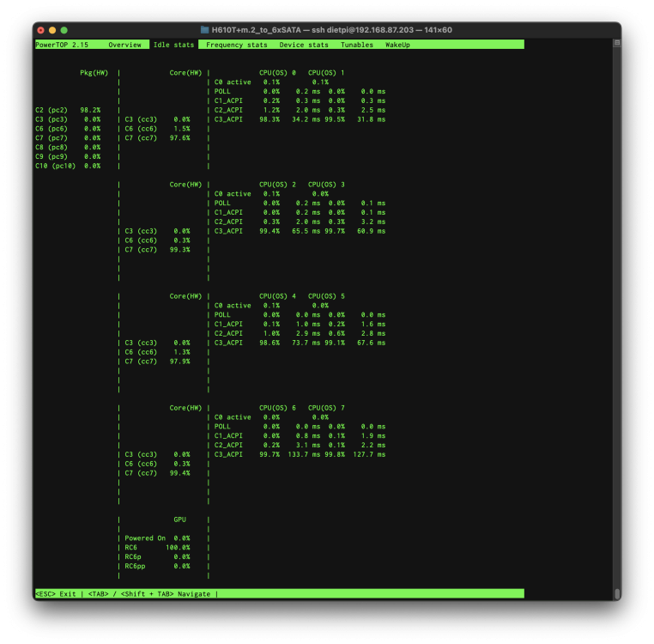This screenshot has height=644, width=654.
Task: Click the C2 (pc2) 98.2% row
Action: (68, 110)
